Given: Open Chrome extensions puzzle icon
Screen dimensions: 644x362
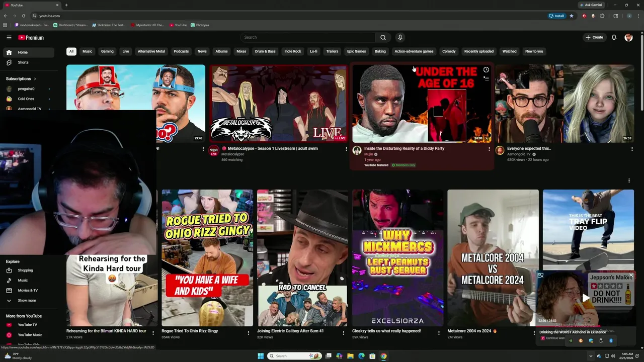Looking at the screenshot, I should click(x=602, y=16).
